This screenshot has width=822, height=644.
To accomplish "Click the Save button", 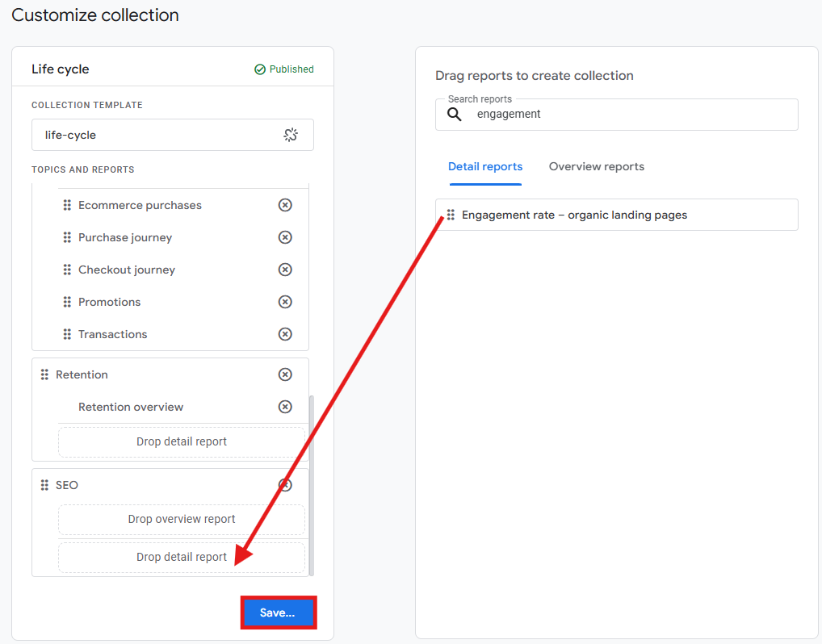I will click(279, 613).
